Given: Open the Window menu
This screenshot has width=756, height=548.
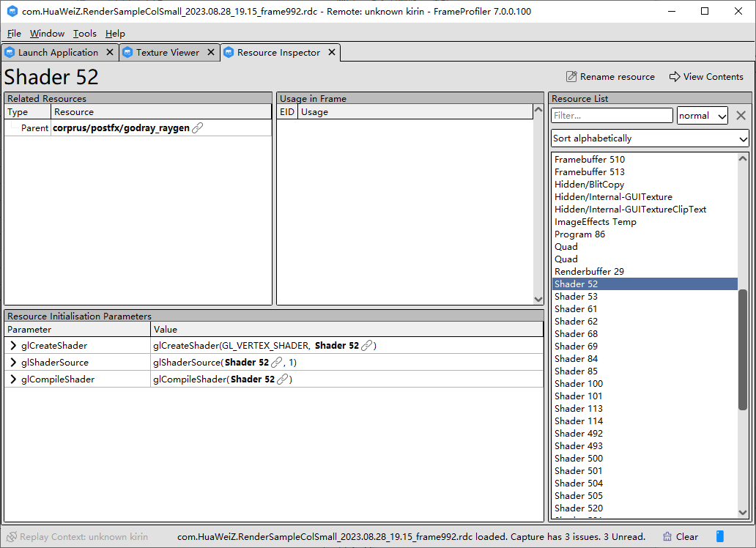Looking at the screenshot, I should point(47,34).
